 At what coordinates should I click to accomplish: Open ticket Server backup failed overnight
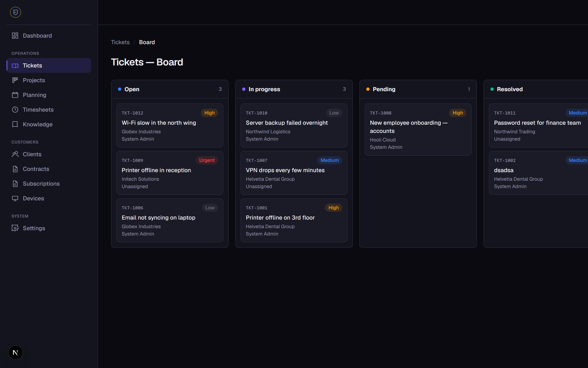(294, 125)
